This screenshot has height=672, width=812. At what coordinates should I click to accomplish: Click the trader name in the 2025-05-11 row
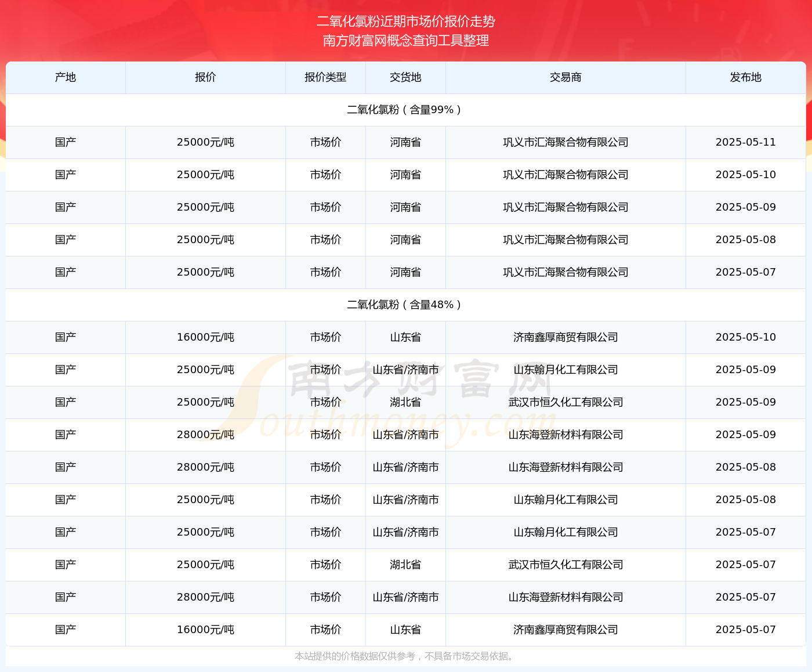tap(565, 142)
